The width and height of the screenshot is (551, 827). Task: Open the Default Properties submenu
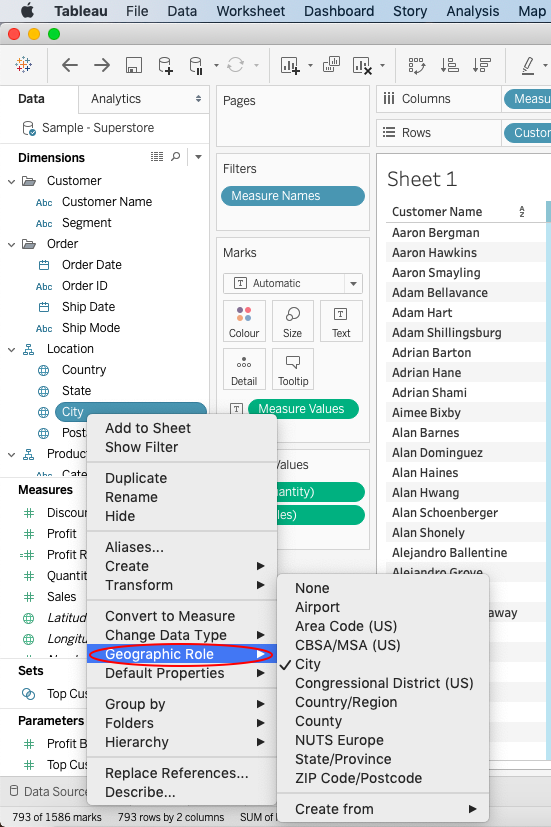[182, 673]
